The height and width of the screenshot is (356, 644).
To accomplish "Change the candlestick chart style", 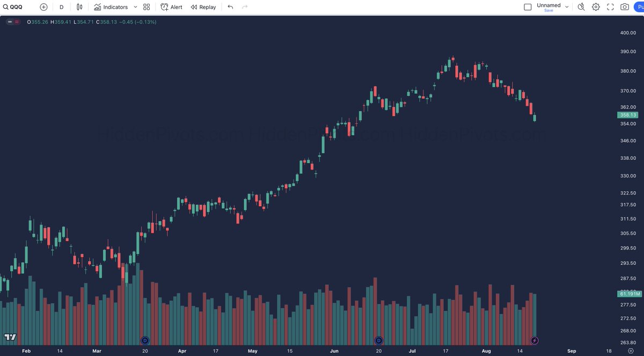I will pos(79,7).
